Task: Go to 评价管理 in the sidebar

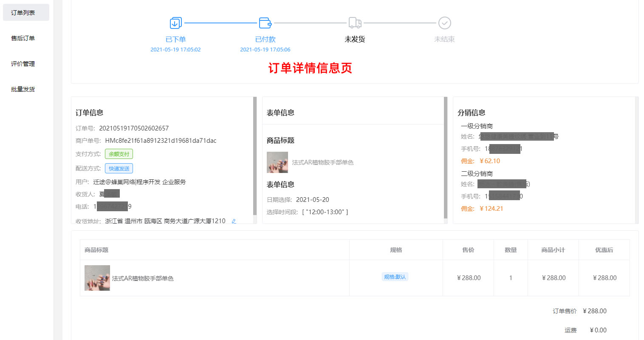Action: (23, 64)
